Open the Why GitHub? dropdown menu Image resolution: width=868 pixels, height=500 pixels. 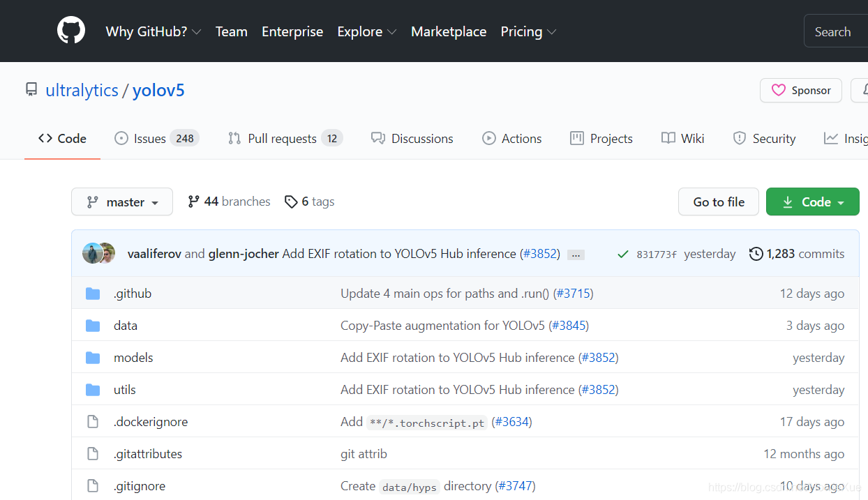[154, 31]
